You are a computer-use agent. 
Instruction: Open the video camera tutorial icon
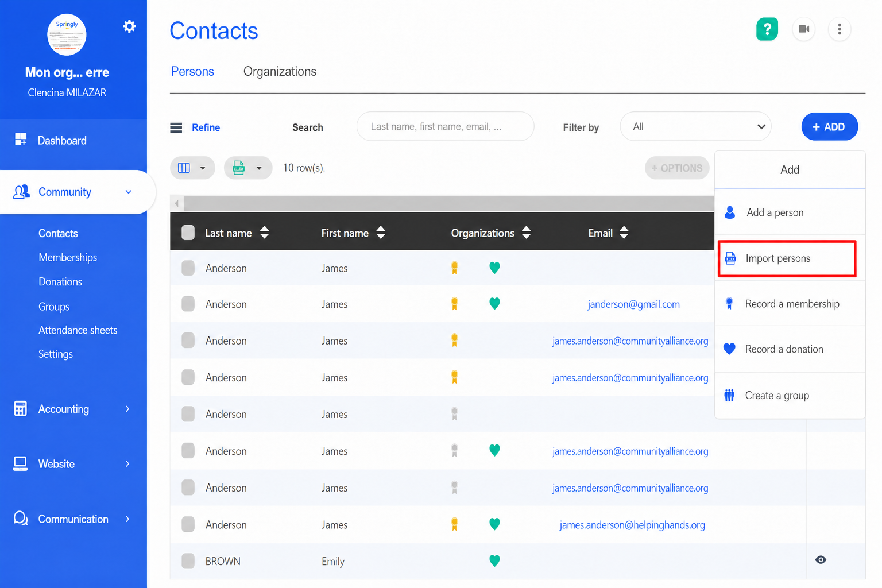(804, 29)
